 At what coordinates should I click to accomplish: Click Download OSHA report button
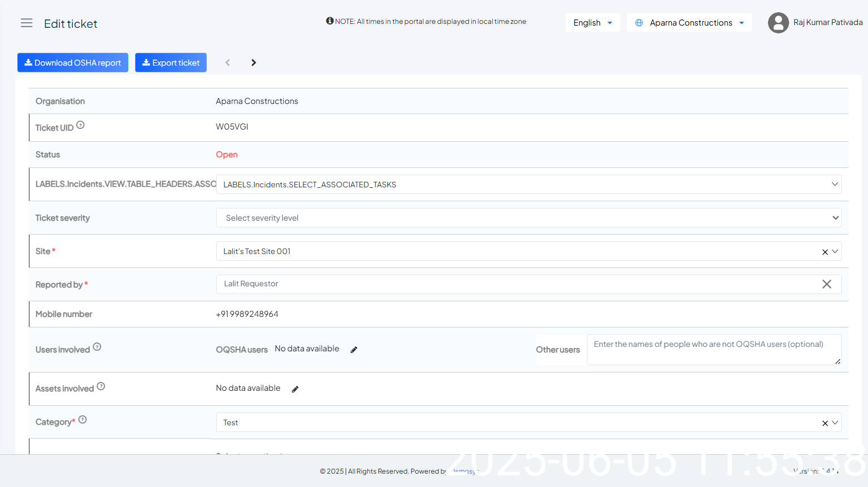click(73, 63)
